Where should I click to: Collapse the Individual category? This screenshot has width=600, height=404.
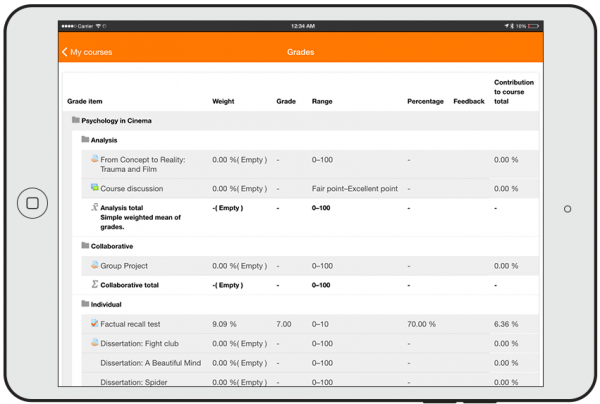106,304
